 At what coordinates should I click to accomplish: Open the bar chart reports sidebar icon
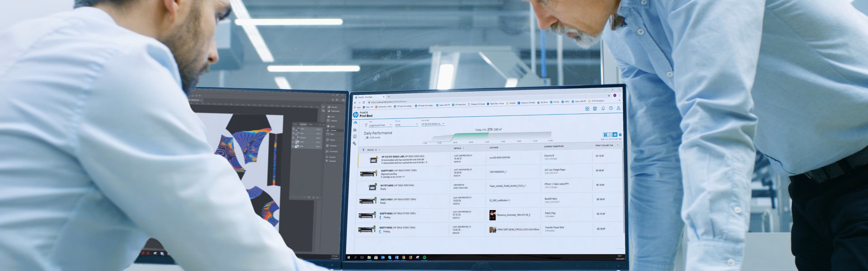(355, 130)
